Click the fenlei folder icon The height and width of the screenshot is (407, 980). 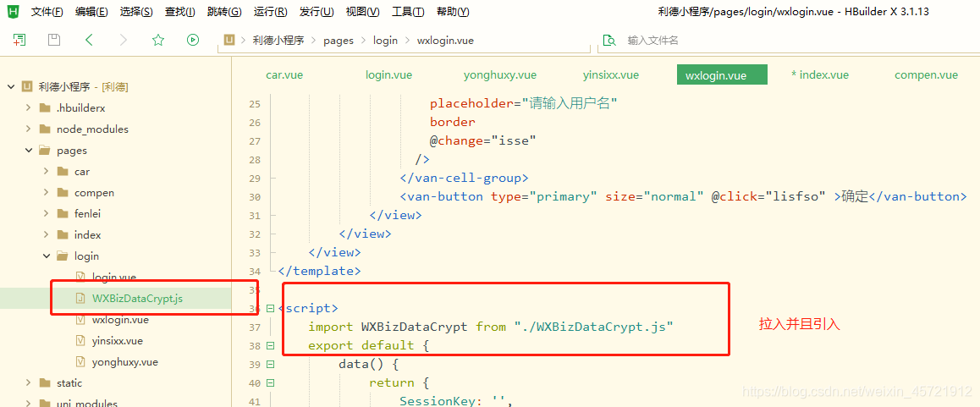point(62,214)
